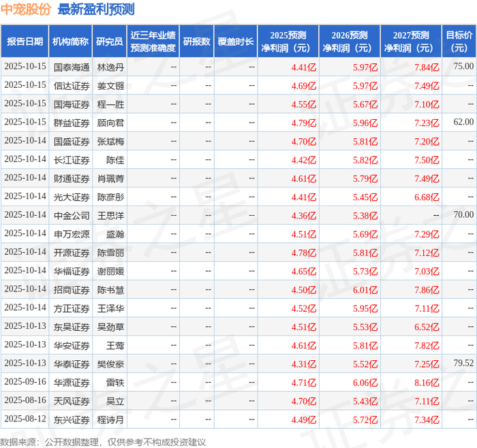Screen dimensions: 477x448
Task: Click the 2025-08-16 report date
Action: pyautogui.click(x=25, y=400)
